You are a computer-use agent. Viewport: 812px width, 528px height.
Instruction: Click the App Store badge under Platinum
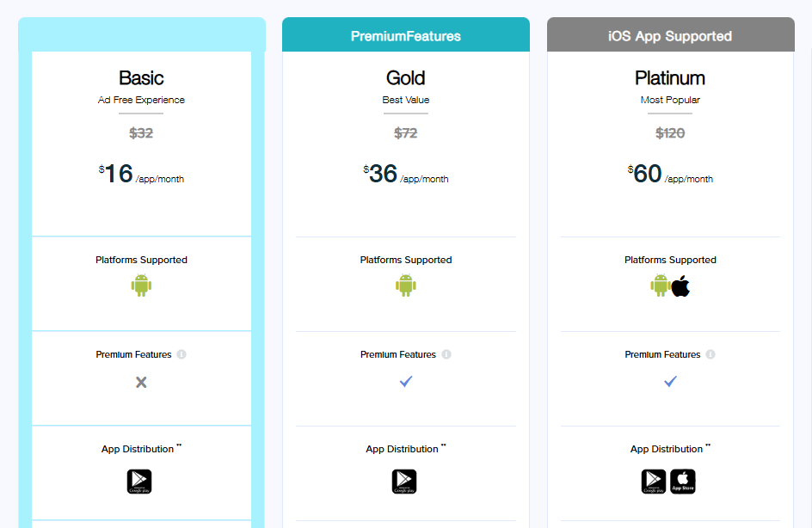683,482
